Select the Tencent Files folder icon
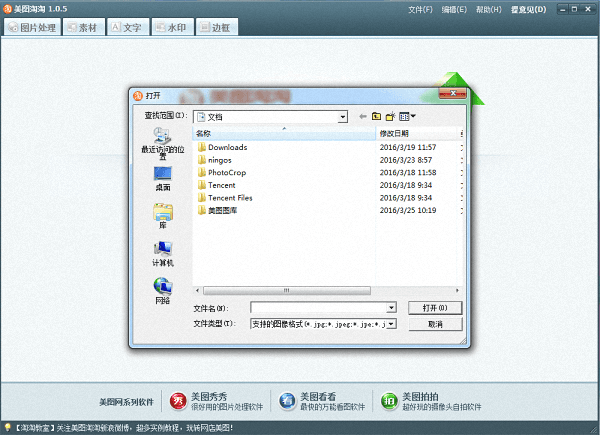The image size is (600, 435). pos(202,198)
